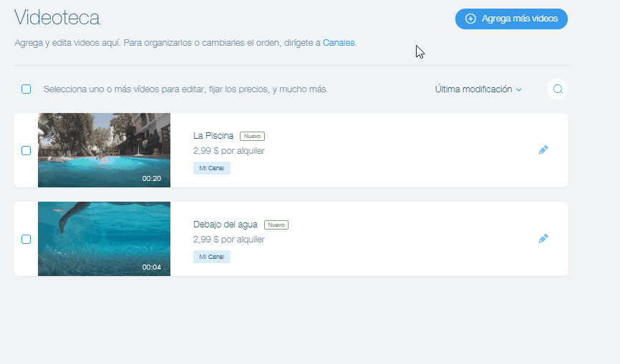Select Mi Canal tag on La Piscina
Image resolution: width=620 pixels, height=364 pixels.
coord(211,168)
